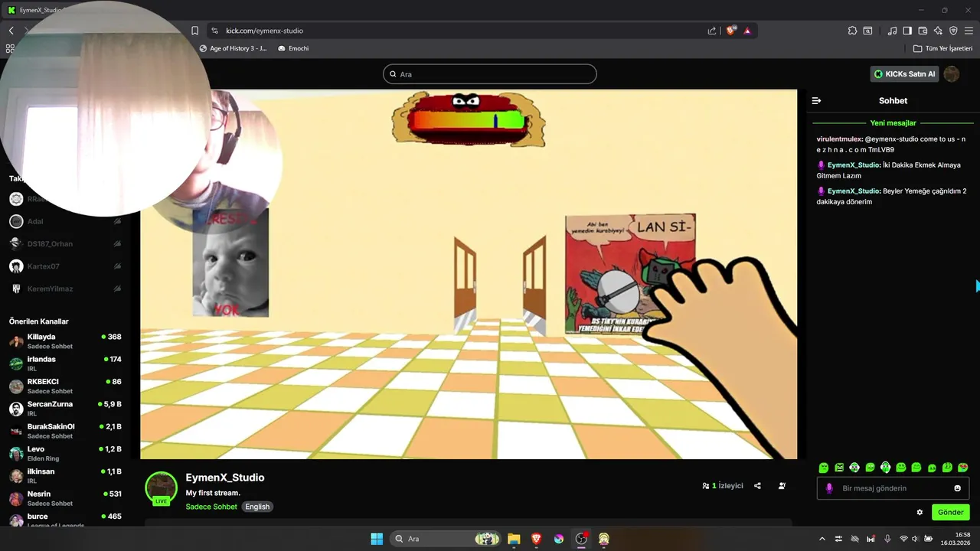Click the English language tag
This screenshot has height=551, width=980.
click(257, 507)
